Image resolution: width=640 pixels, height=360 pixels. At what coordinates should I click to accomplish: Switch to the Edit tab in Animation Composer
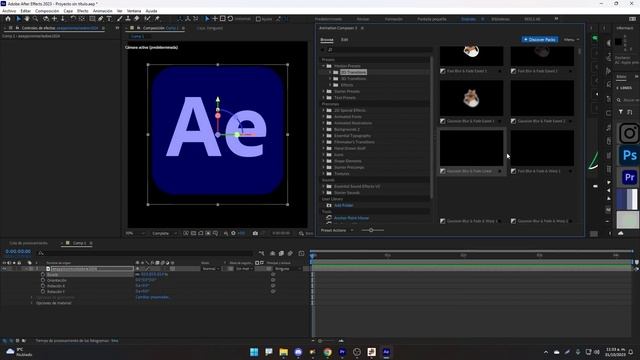click(344, 40)
